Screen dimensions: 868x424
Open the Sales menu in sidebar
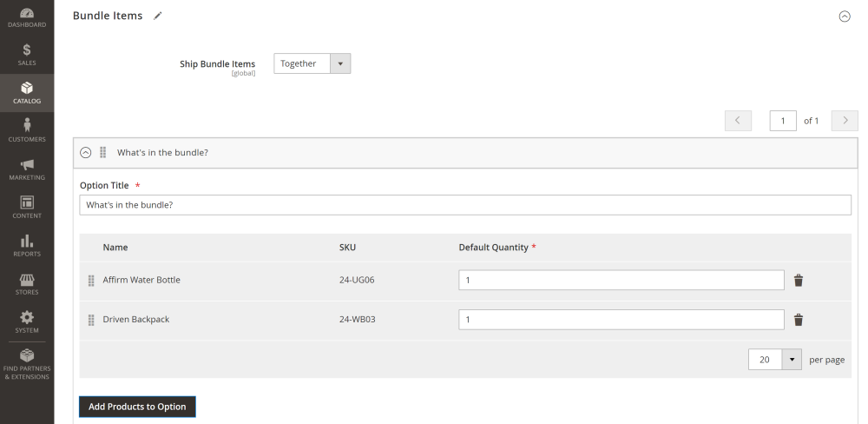coord(27,55)
